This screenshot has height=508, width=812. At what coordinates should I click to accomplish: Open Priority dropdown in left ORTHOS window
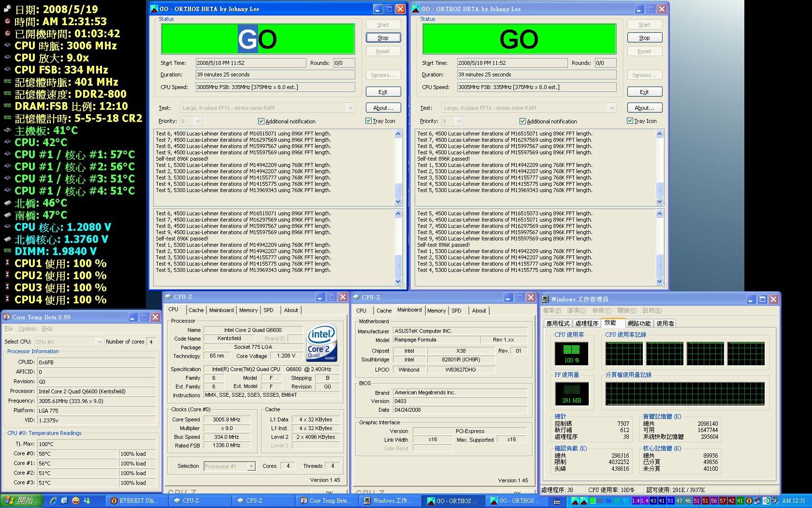(x=198, y=121)
